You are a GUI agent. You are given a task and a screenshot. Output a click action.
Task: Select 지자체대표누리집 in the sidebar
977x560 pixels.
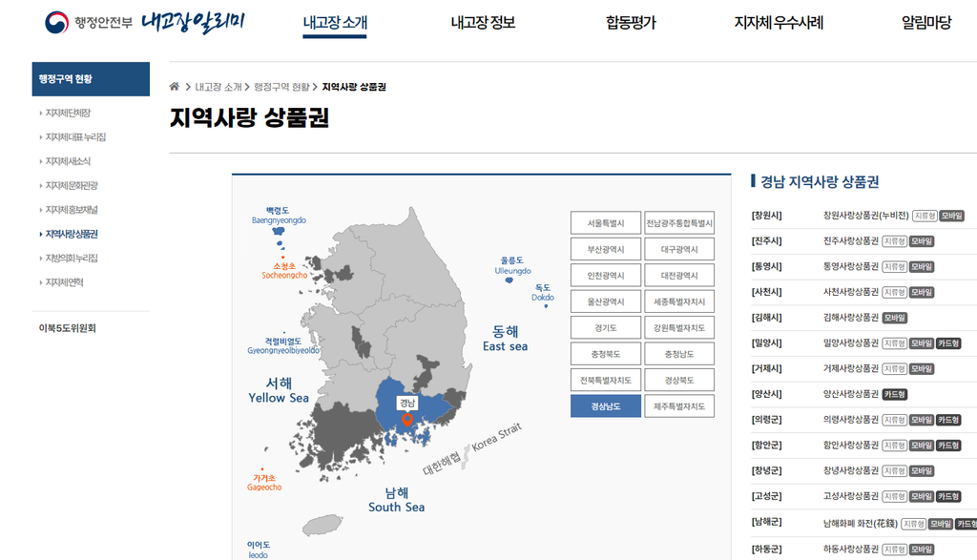tap(75, 137)
